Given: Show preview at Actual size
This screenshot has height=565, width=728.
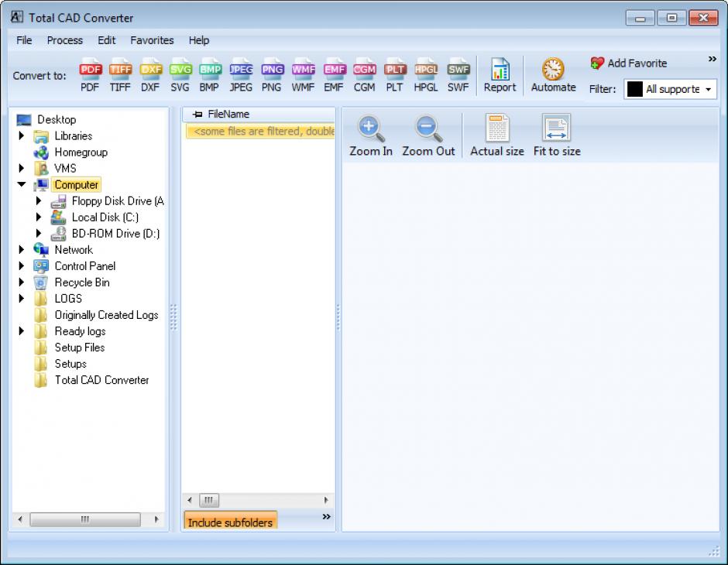Looking at the screenshot, I should (x=496, y=136).
